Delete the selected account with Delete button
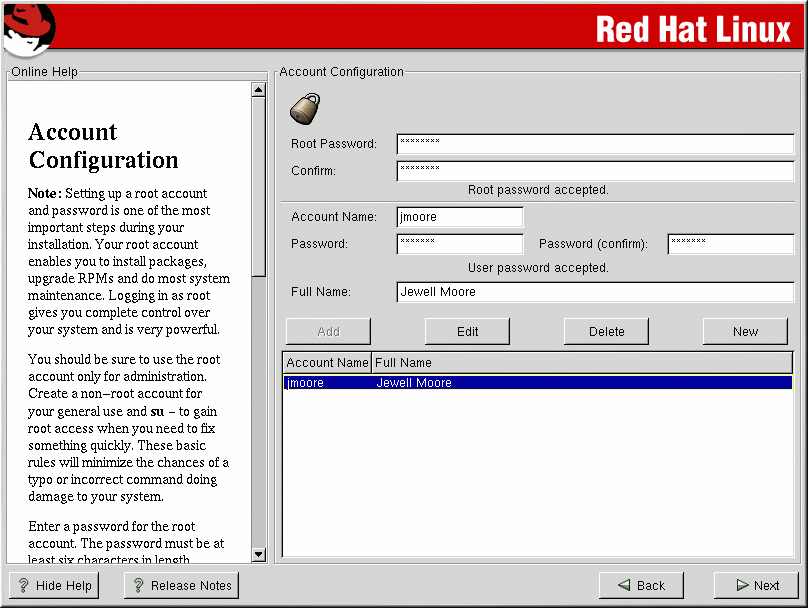The height and width of the screenshot is (608, 808). 606,331
